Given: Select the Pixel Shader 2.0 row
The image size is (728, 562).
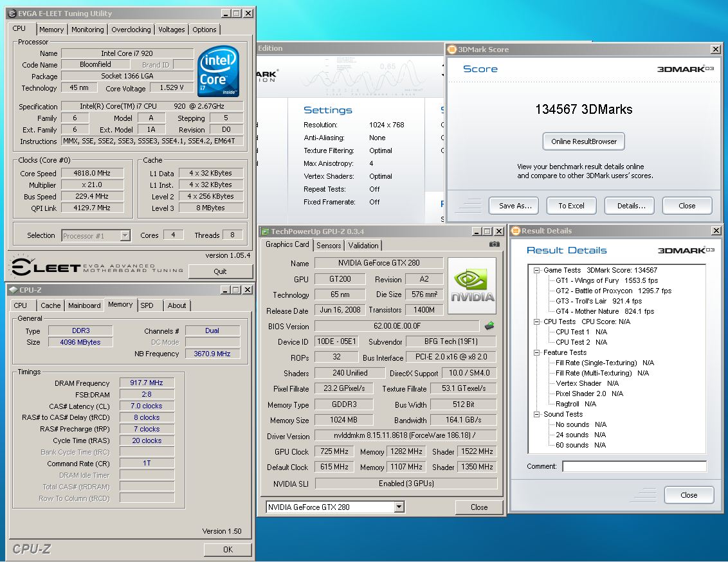Looking at the screenshot, I should point(589,394).
